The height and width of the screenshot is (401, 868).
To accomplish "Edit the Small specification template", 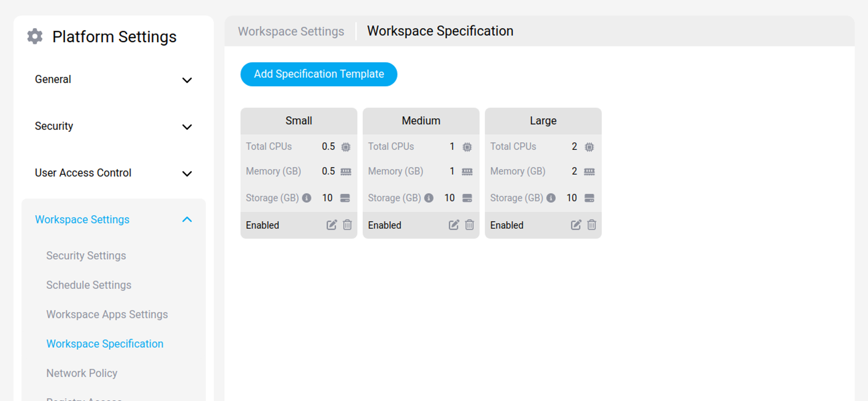I will [331, 225].
